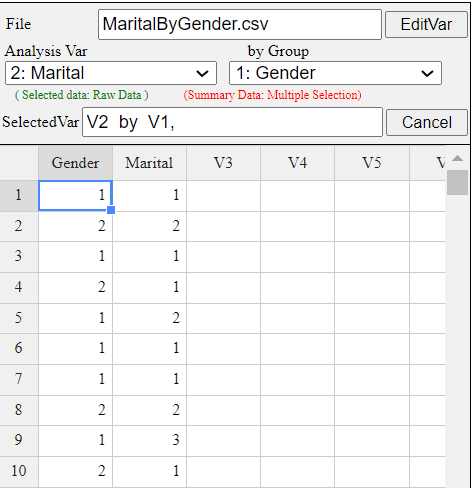Click the Marital cell in row 4
471x488 pixels.
click(x=149, y=288)
